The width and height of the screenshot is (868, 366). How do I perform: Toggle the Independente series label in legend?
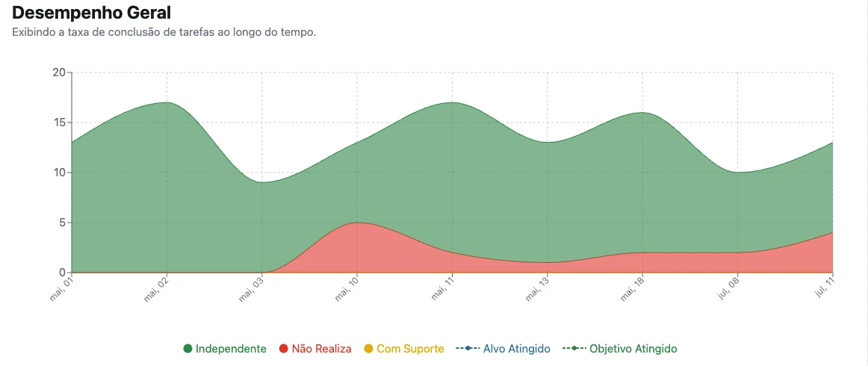pos(231,349)
